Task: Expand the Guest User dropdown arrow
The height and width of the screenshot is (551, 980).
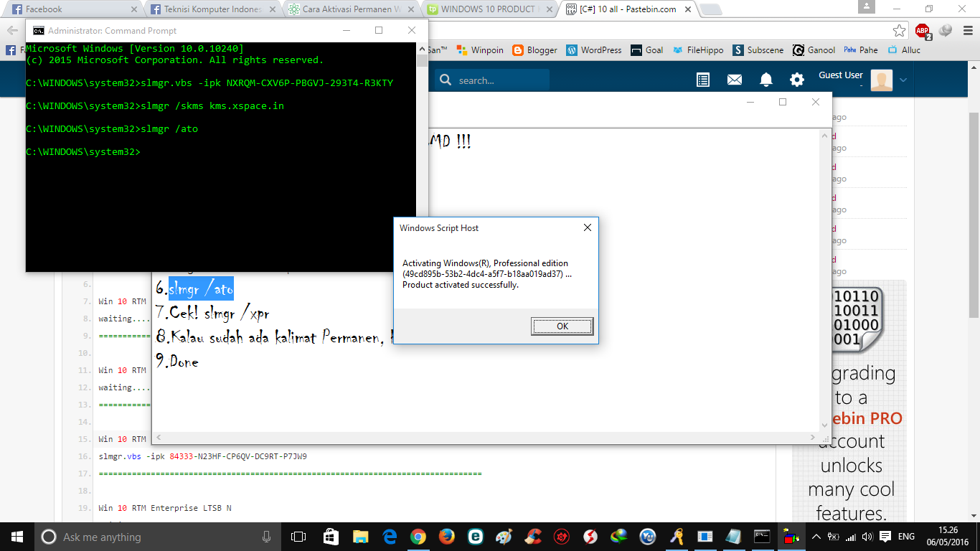Action: pyautogui.click(x=903, y=80)
